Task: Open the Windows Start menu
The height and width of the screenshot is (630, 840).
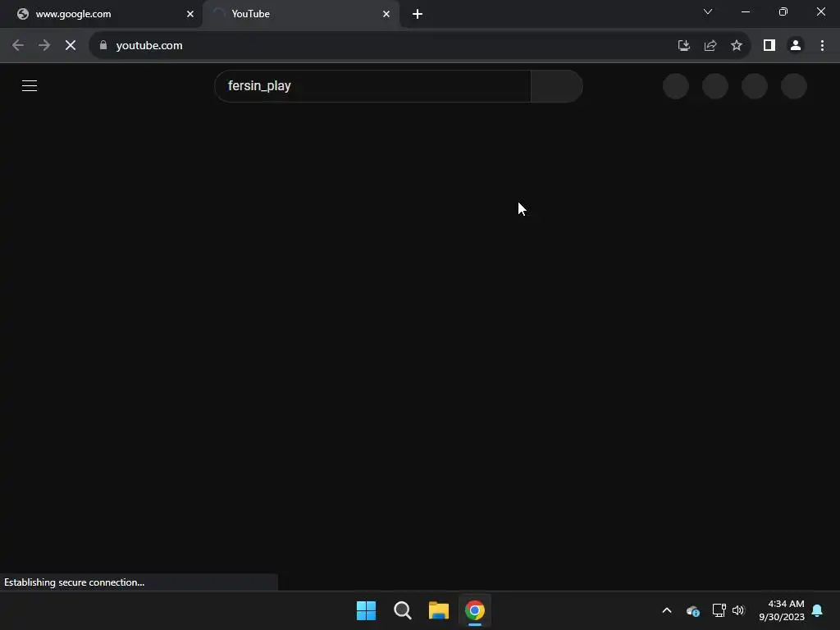Action: click(x=367, y=610)
